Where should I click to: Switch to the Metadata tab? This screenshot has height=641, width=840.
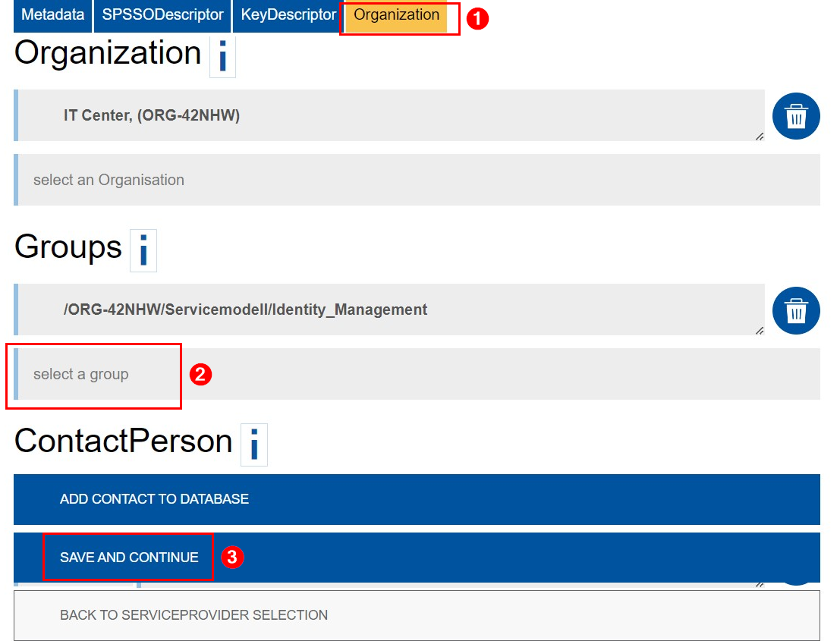(52, 14)
